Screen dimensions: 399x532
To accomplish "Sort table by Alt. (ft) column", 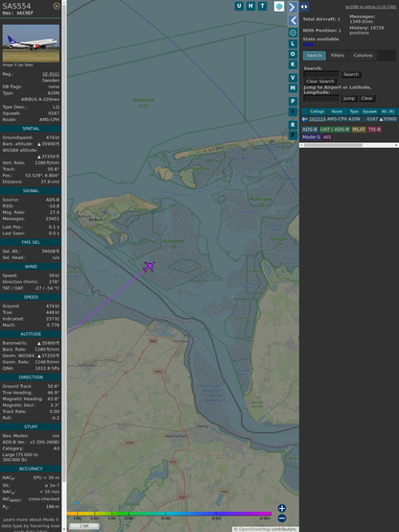I will click(x=387, y=111).
